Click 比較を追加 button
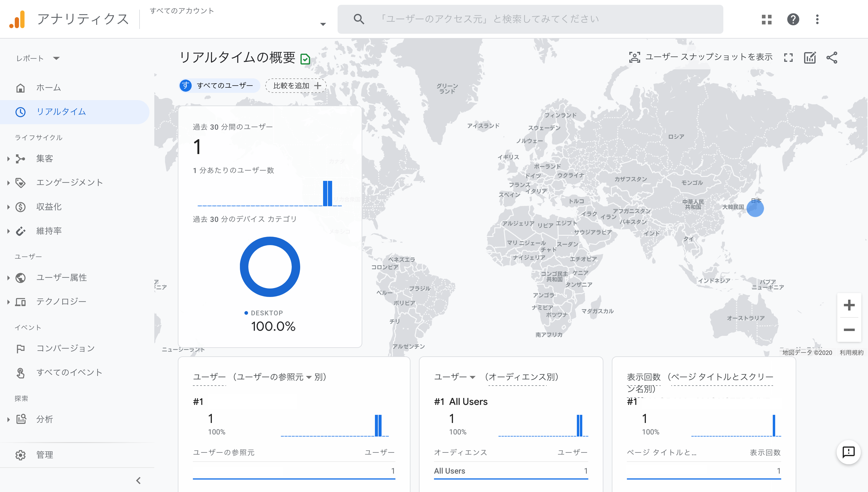 click(296, 86)
